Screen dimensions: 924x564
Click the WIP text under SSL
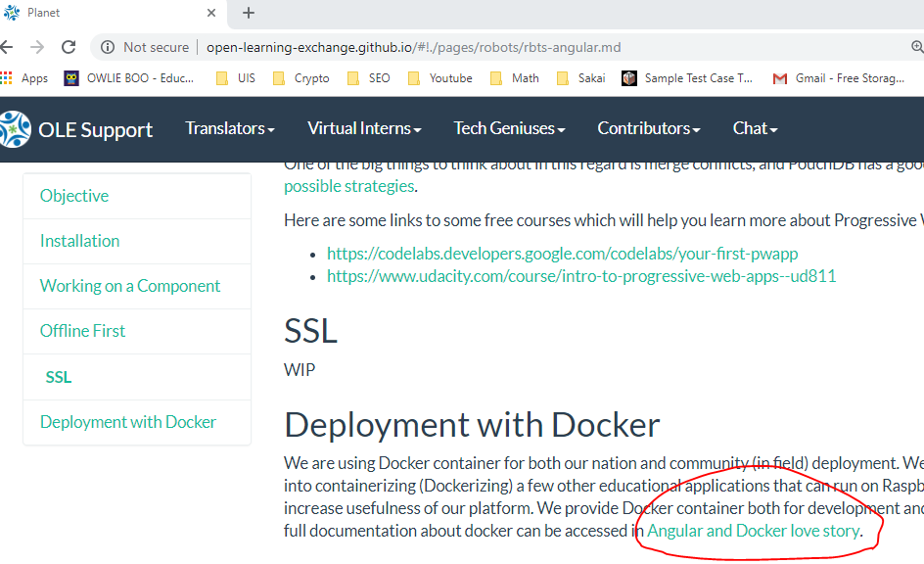tap(300, 370)
